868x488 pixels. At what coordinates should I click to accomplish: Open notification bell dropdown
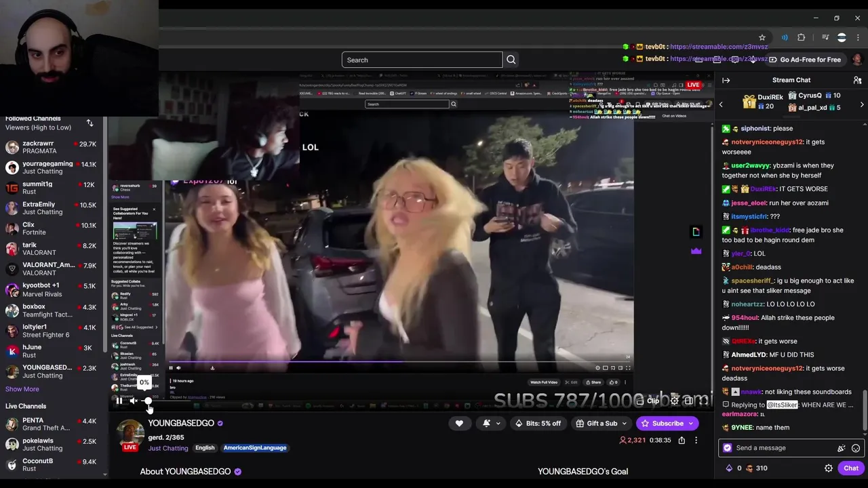[x=492, y=424]
